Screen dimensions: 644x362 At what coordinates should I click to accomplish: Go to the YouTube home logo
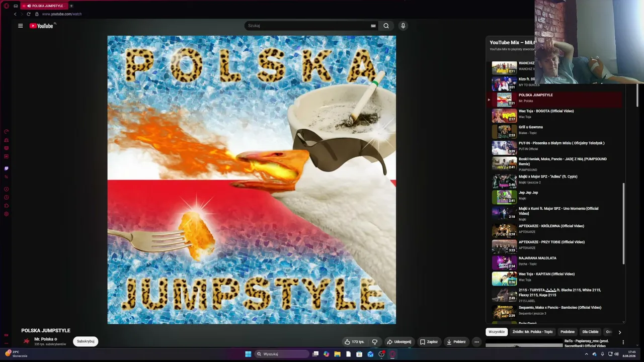click(42, 26)
